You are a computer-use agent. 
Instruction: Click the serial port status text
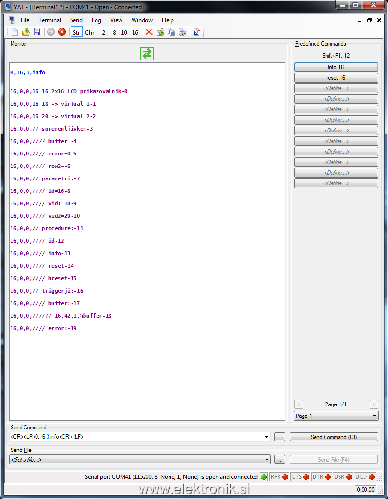pos(171,477)
